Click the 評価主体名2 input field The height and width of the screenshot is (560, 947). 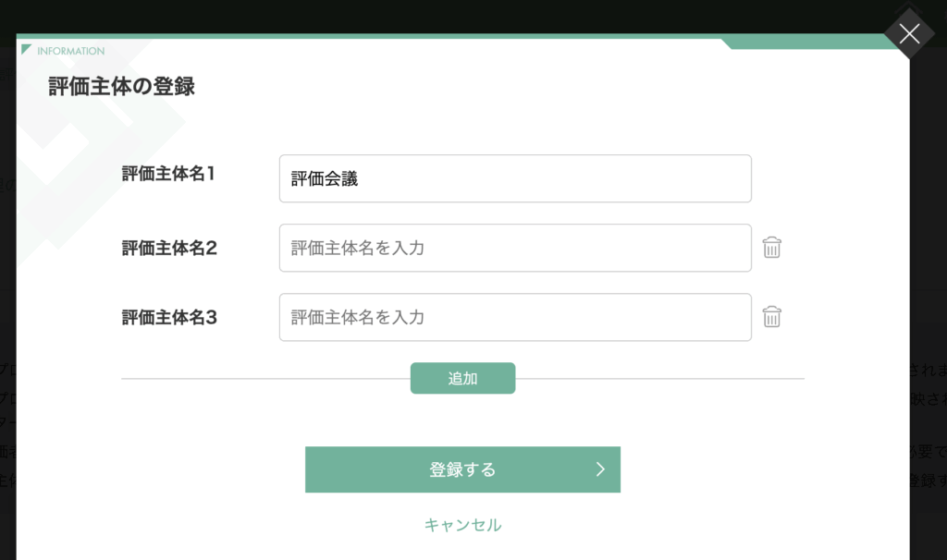click(515, 248)
